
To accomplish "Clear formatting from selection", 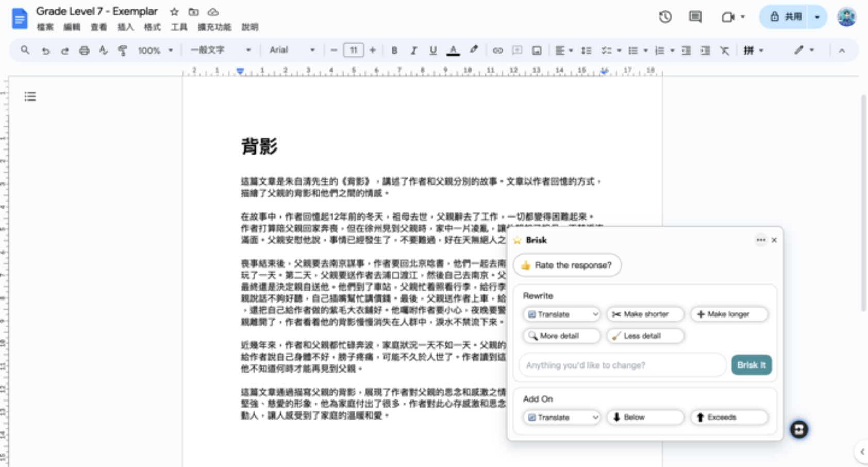I will point(725,51).
